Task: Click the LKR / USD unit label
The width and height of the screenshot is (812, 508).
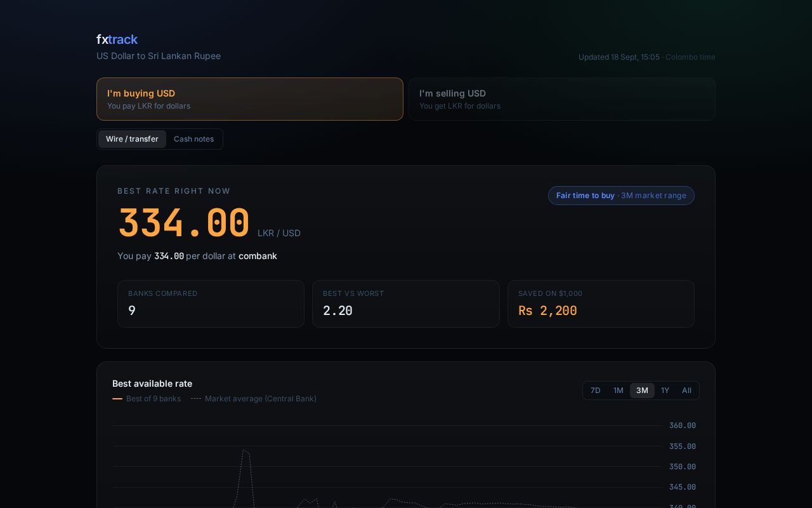Action: click(279, 233)
